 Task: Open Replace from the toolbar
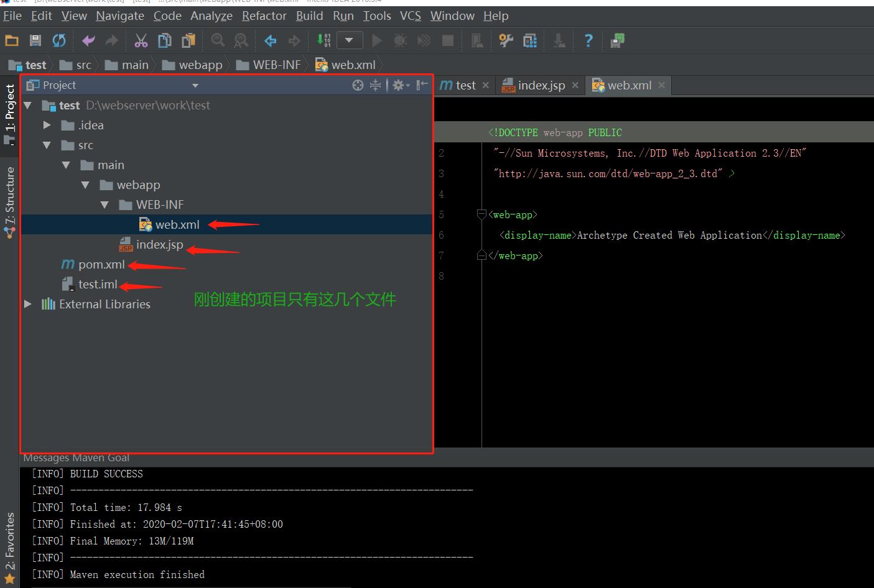click(241, 41)
